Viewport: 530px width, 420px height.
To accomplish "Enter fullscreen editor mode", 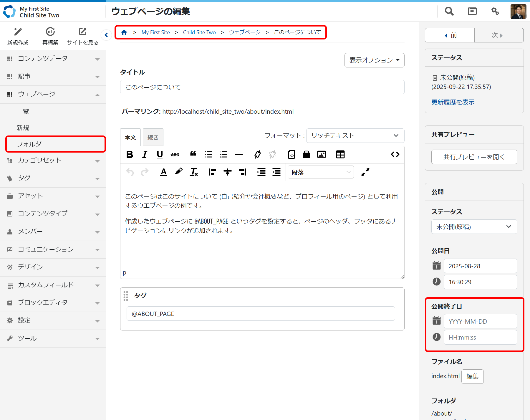I will [365, 172].
